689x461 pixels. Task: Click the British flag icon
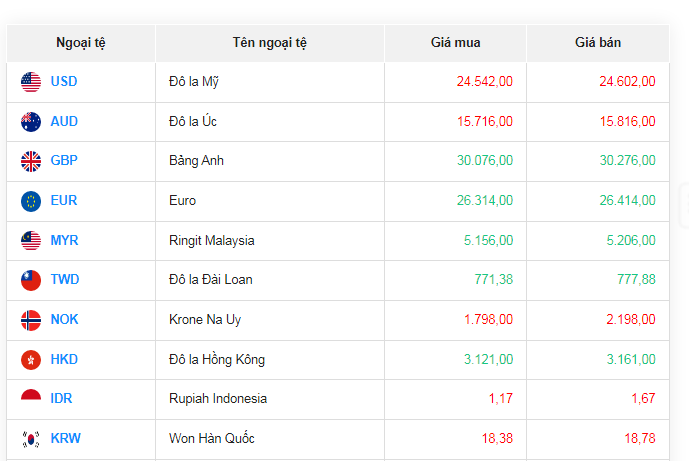coord(31,161)
